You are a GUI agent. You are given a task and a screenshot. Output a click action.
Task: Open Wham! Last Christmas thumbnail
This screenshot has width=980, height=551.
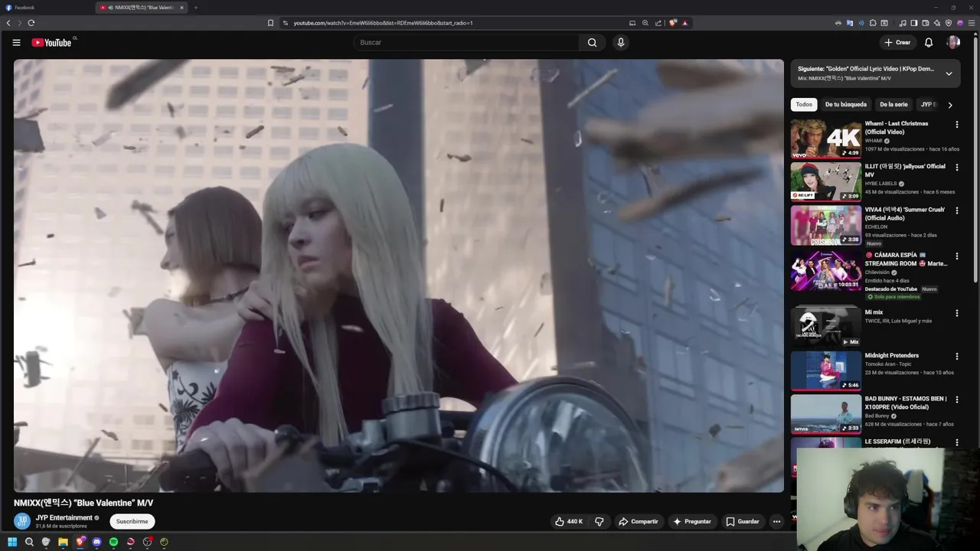(x=826, y=139)
